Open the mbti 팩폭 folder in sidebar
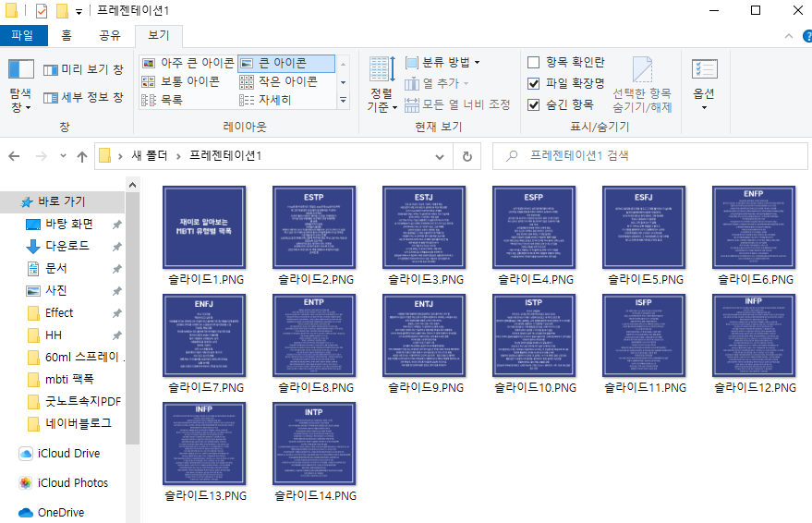The width and height of the screenshot is (812, 523). click(x=69, y=379)
